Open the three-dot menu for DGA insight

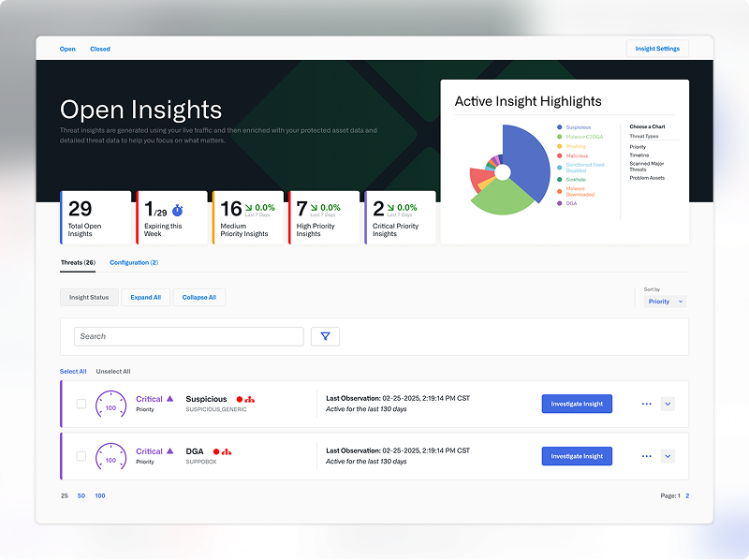(x=646, y=456)
